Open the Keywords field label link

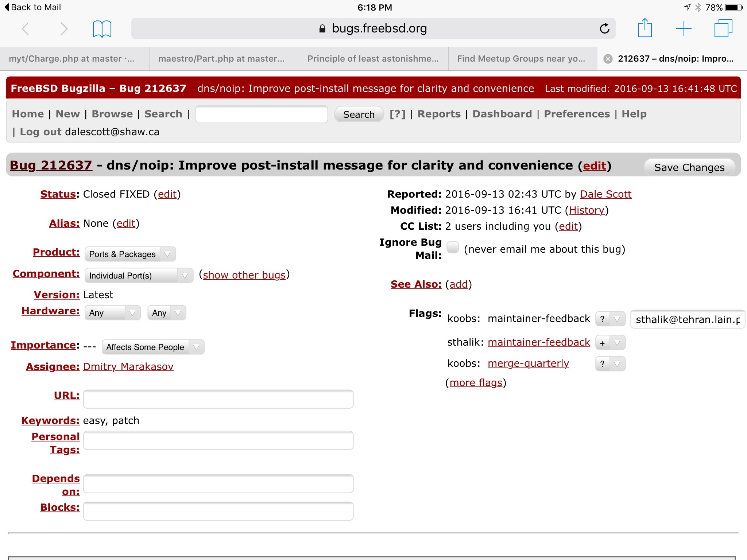pyautogui.click(x=50, y=420)
